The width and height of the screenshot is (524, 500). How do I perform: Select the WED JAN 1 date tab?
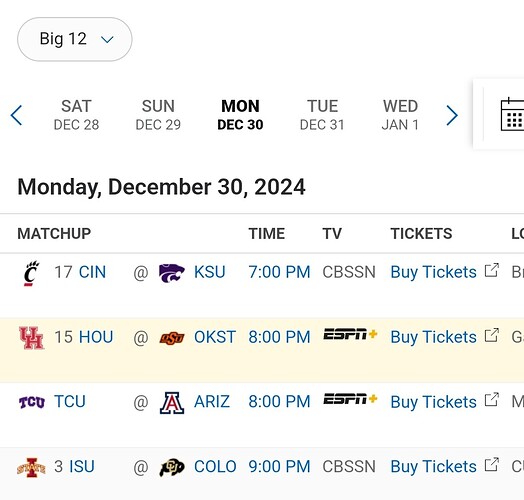400,115
